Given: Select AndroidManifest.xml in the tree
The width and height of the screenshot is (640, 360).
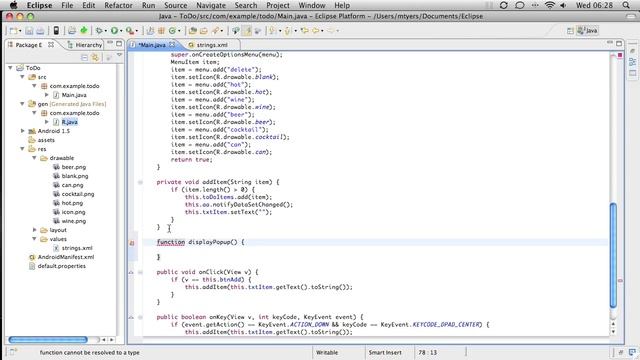Looking at the screenshot, I should click(x=66, y=257).
